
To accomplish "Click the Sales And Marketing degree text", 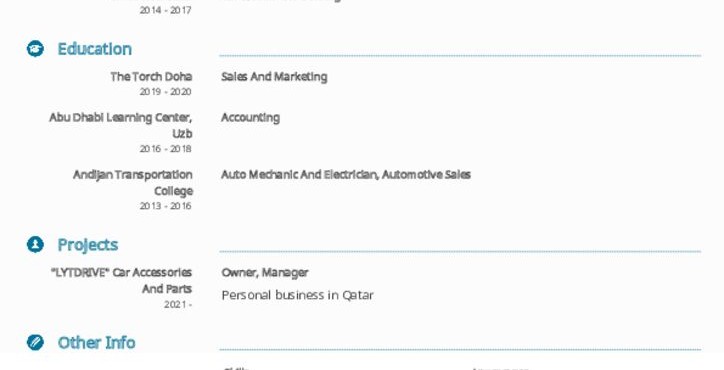I will click(x=274, y=77).
